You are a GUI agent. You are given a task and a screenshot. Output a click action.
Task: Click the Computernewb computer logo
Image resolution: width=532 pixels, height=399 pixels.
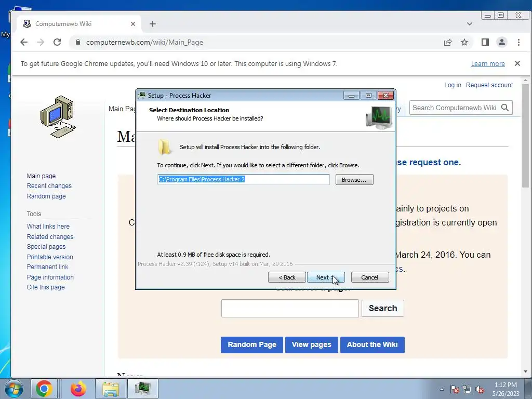(58, 116)
